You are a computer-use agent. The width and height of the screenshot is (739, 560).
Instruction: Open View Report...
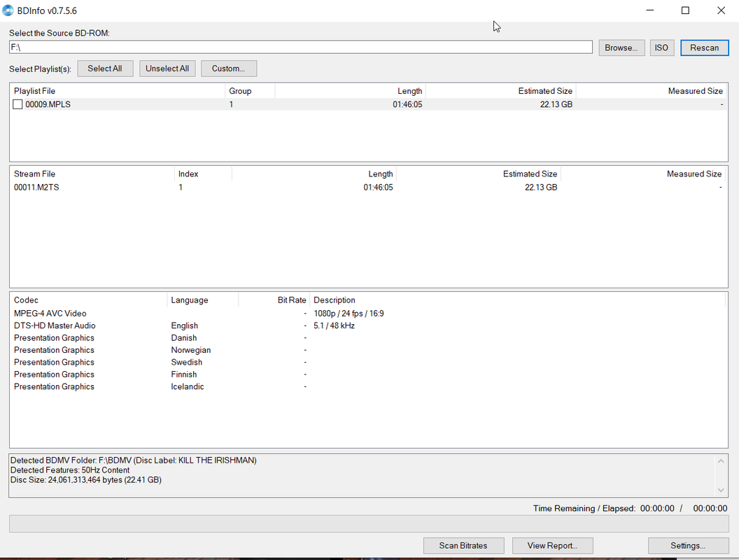coord(552,545)
